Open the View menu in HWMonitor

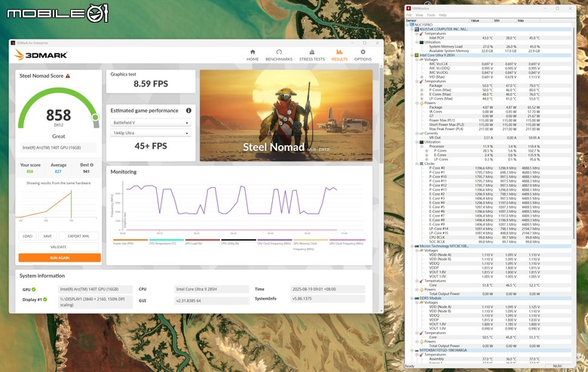click(419, 15)
